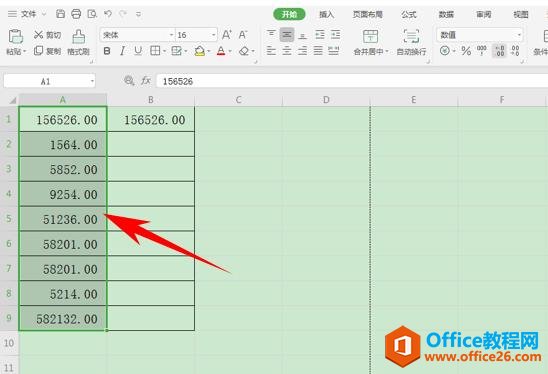
Task: Click the zoom magnifier icon beside fx
Action: pos(129,81)
